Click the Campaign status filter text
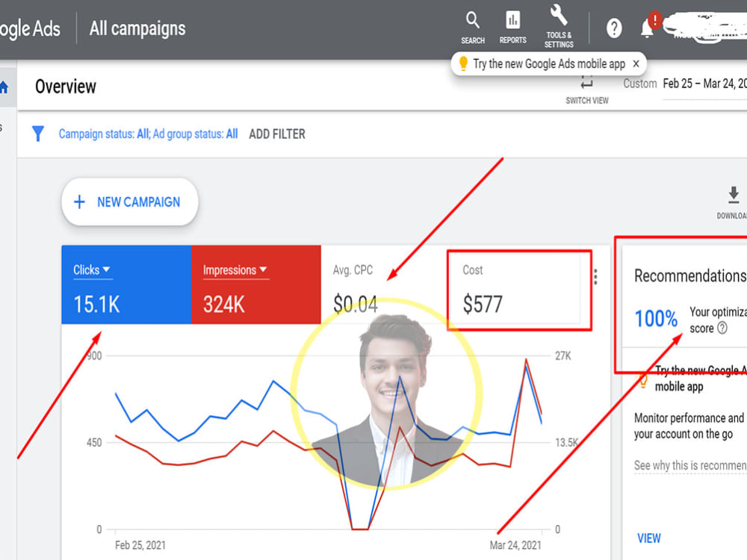This screenshot has height=560, width=747. coord(148,134)
